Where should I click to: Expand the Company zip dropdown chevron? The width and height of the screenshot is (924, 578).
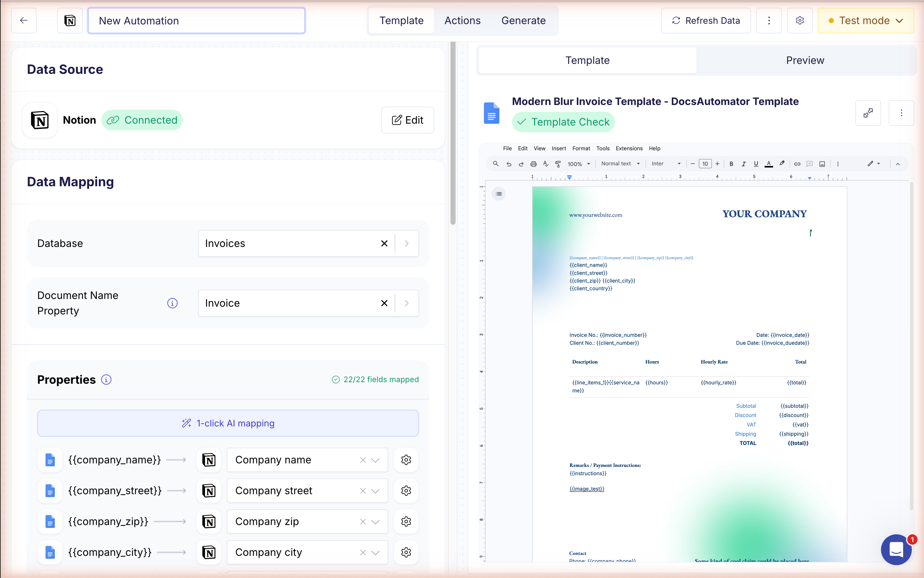click(x=375, y=522)
